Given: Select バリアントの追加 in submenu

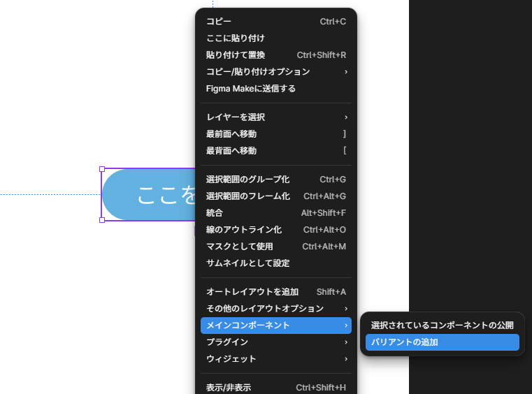Looking at the screenshot, I should point(442,342).
